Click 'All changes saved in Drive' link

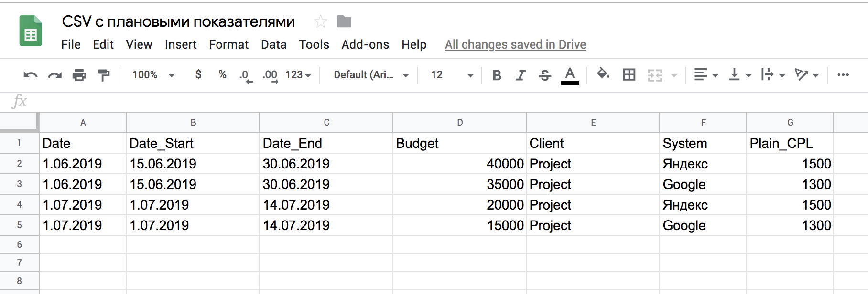515,44
